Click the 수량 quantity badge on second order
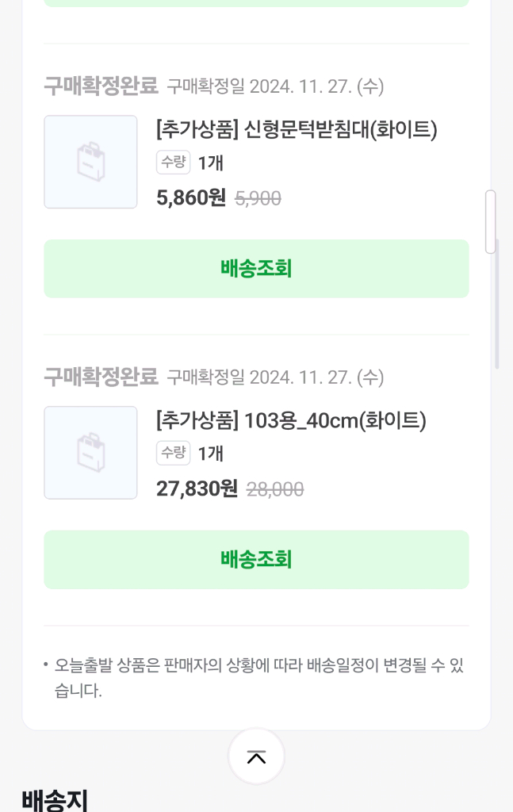 (173, 454)
